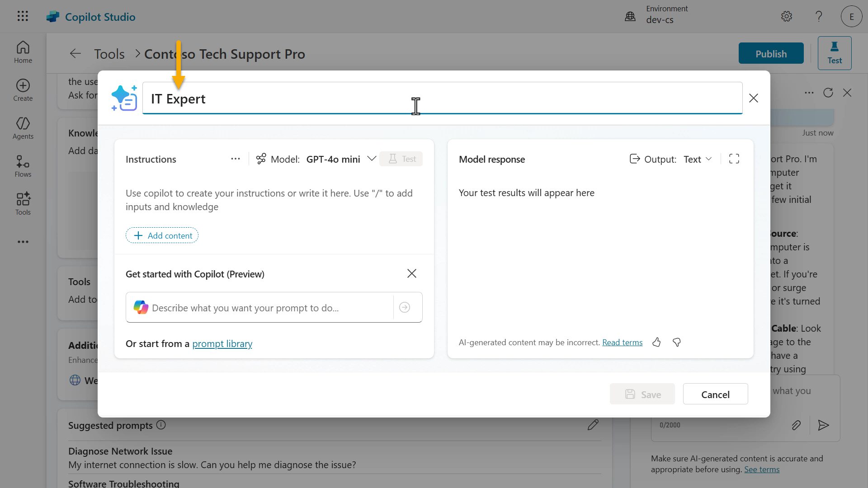The image size is (868, 488).
Task: Click Add content
Action: click(x=162, y=235)
